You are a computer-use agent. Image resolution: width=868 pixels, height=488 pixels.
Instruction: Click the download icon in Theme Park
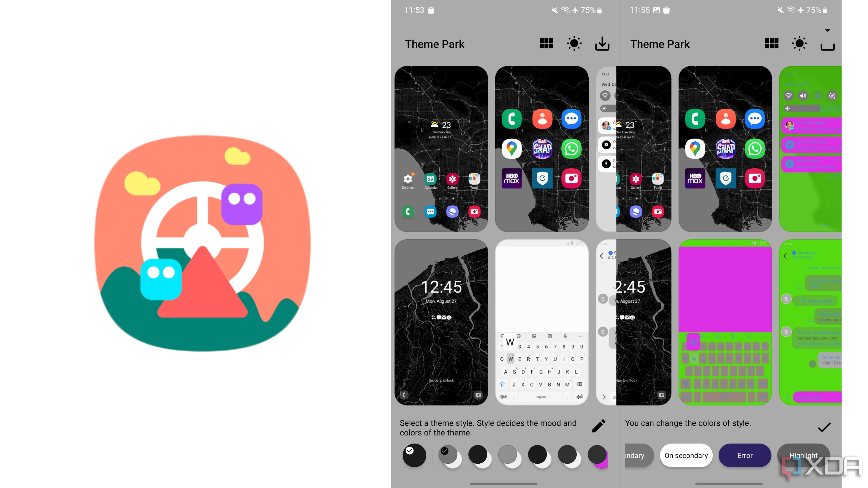click(x=602, y=44)
